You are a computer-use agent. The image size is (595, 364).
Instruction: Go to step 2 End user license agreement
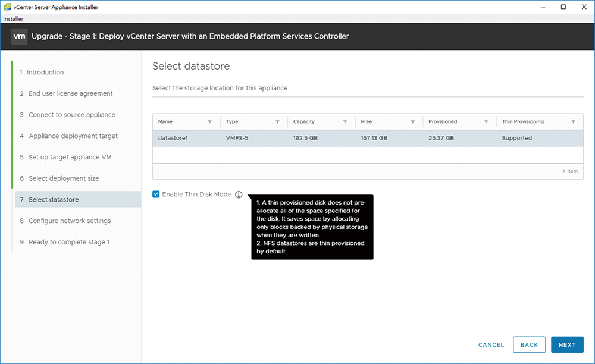click(x=67, y=93)
